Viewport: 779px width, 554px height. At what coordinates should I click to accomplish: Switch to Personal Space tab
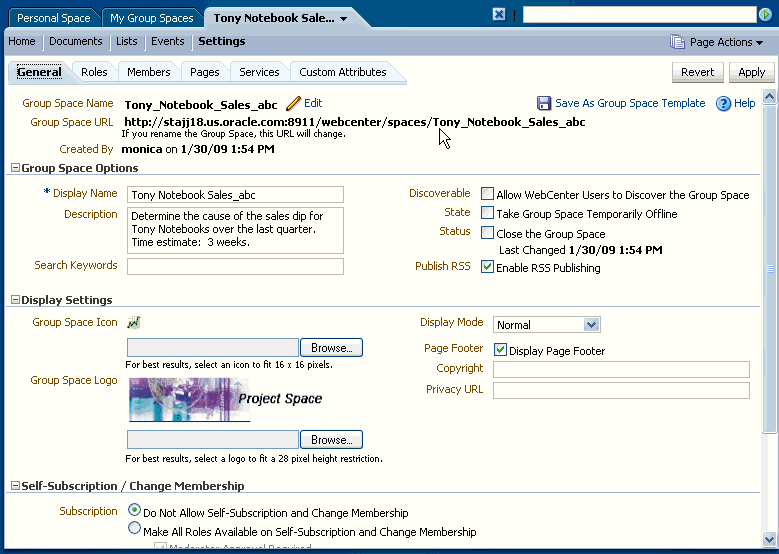pyautogui.click(x=54, y=18)
